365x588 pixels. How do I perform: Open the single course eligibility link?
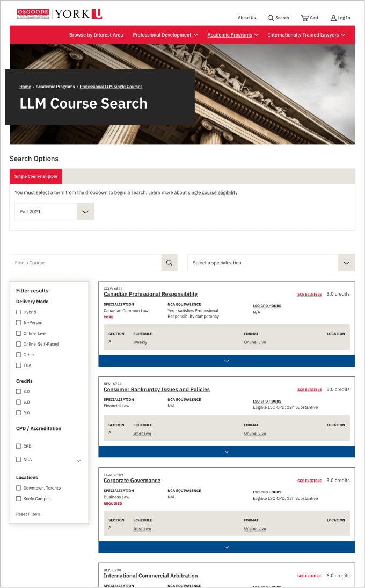point(212,193)
